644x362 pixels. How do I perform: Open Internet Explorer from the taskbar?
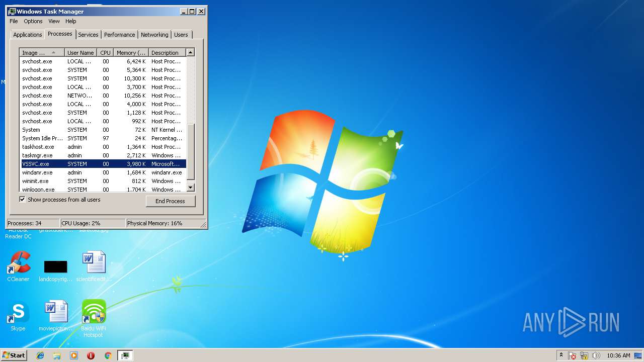point(40,355)
